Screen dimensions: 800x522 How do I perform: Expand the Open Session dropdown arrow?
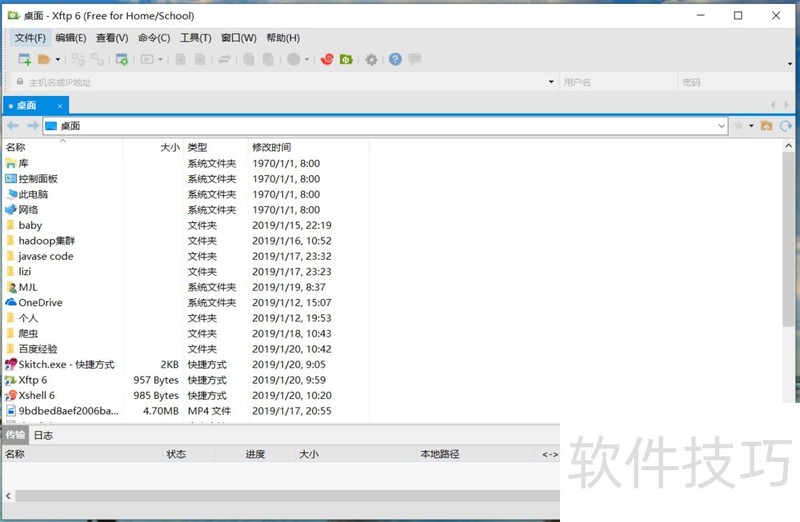click(x=58, y=60)
